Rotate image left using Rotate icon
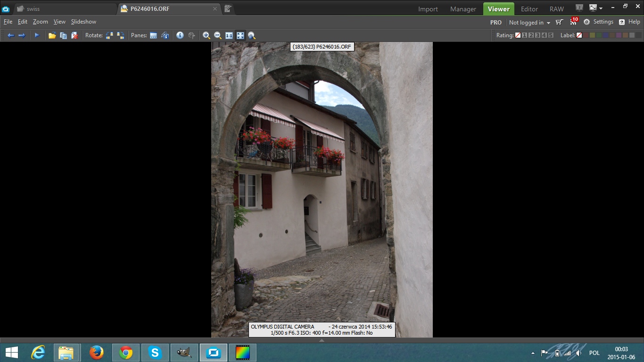The width and height of the screenshot is (644, 362). pyautogui.click(x=109, y=35)
